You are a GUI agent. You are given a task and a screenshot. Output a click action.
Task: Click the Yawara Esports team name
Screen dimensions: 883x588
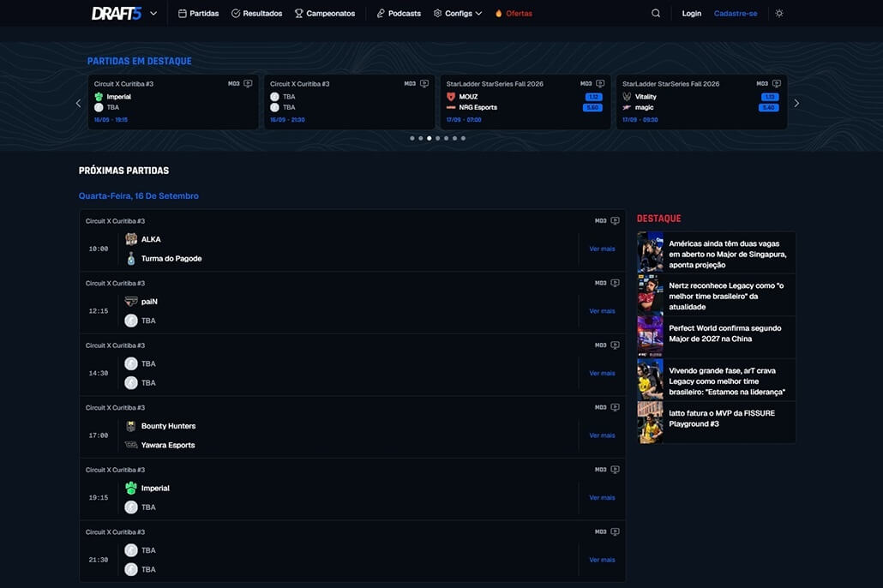click(168, 445)
